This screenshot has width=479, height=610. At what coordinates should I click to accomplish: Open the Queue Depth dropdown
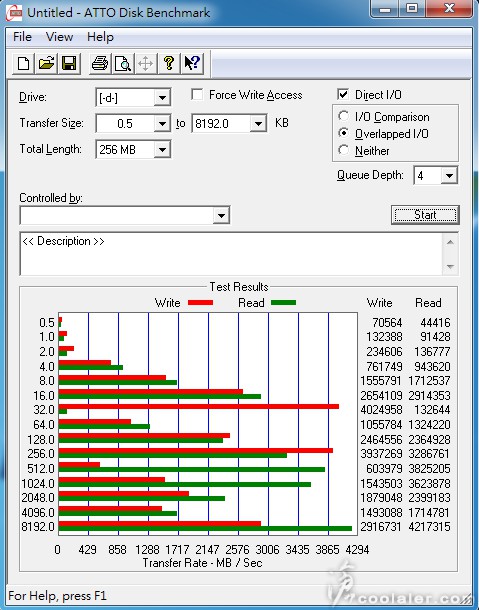tap(449, 175)
